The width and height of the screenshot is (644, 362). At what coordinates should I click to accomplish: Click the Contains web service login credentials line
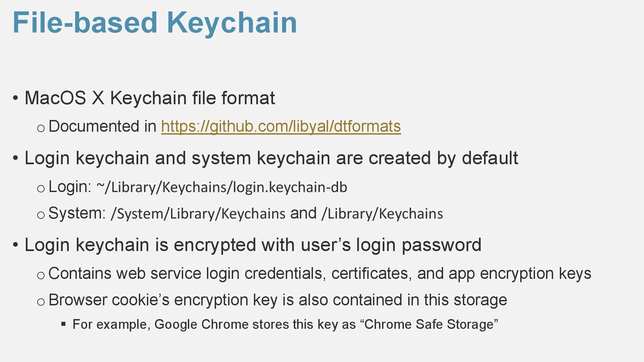coord(320,274)
